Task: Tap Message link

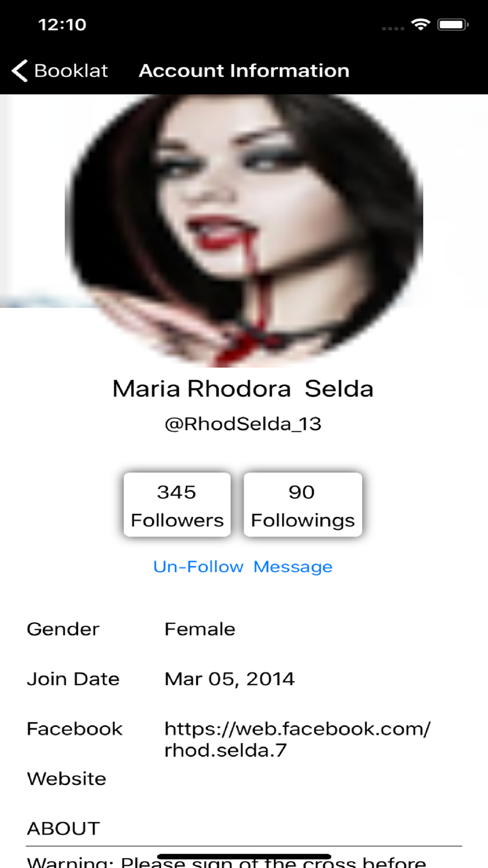Action: point(293,567)
